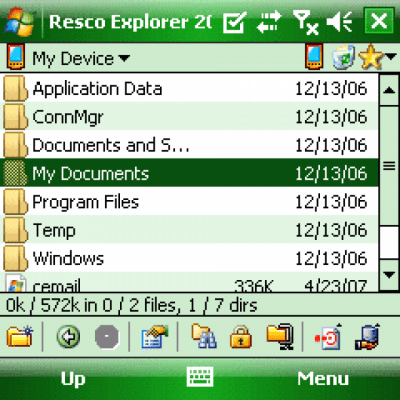
Task: Open the connectivity arrows status icon
Action: tap(269, 22)
